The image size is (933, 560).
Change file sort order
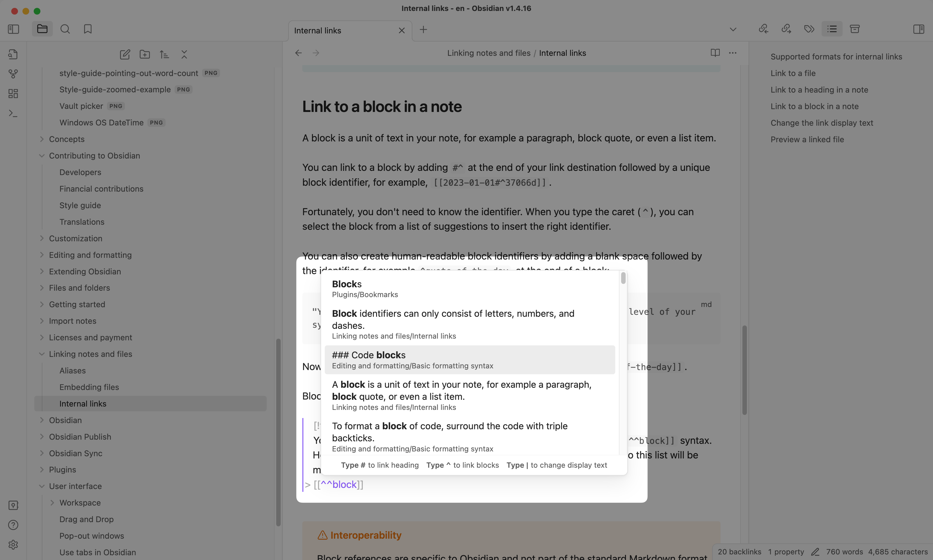coord(164,54)
